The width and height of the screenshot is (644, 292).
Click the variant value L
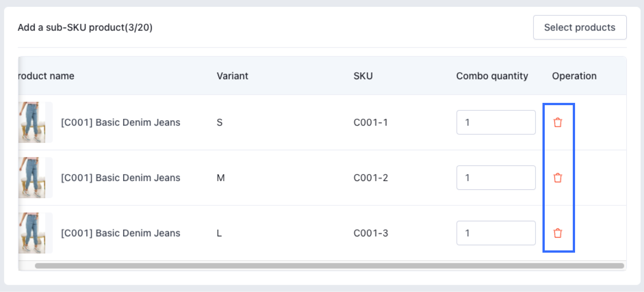coord(219,233)
